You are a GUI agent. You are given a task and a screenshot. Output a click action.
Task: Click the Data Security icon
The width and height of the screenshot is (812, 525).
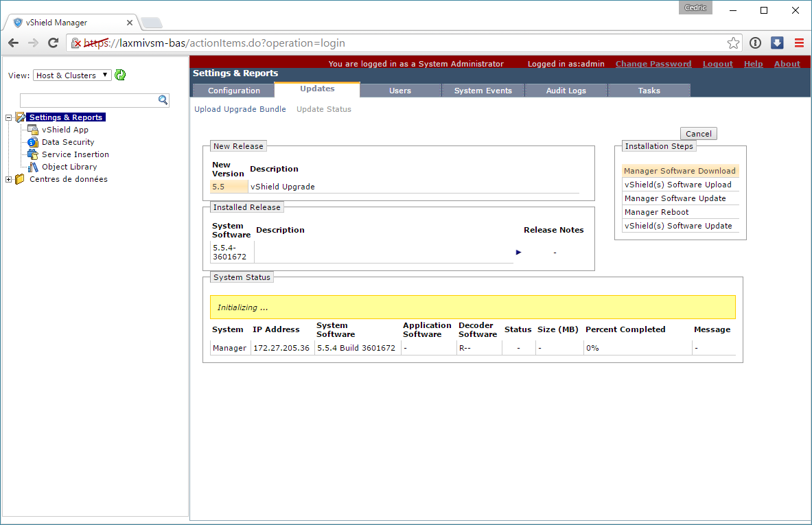point(33,142)
